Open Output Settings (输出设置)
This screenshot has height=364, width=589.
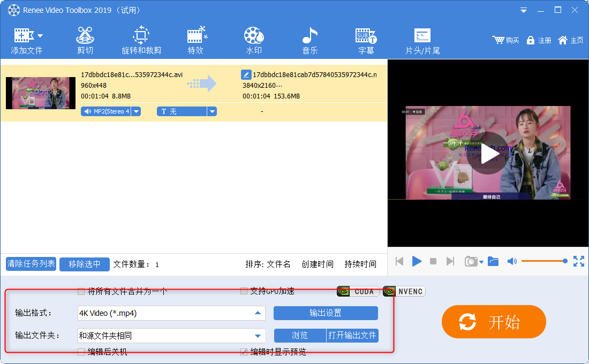coord(326,313)
